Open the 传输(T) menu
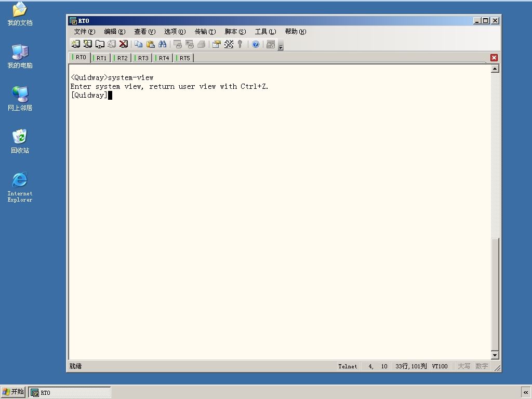The height and width of the screenshot is (399, 532). pos(205,32)
